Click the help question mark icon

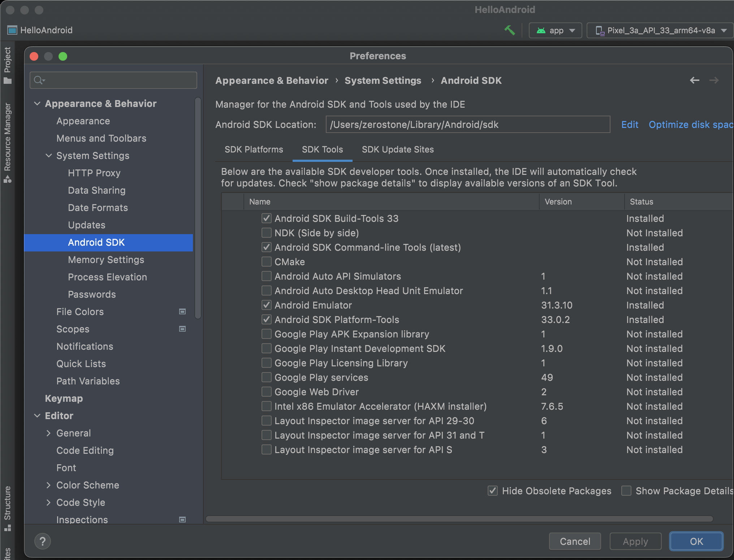point(43,541)
